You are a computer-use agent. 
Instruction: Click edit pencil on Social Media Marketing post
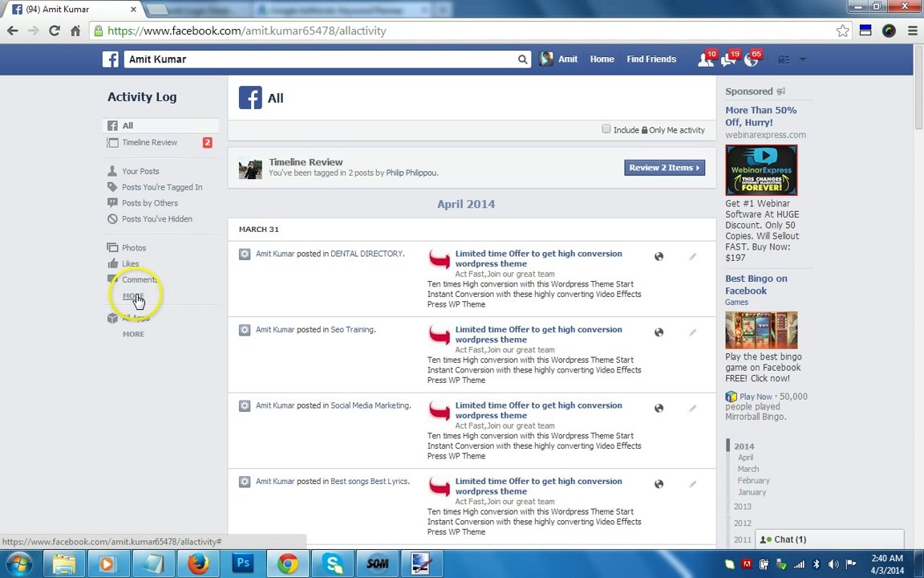tap(693, 408)
